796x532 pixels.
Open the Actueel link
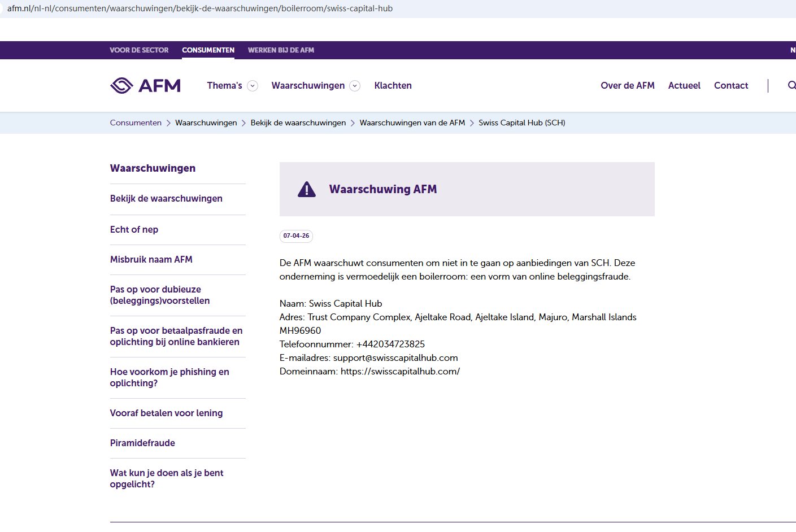pos(684,86)
